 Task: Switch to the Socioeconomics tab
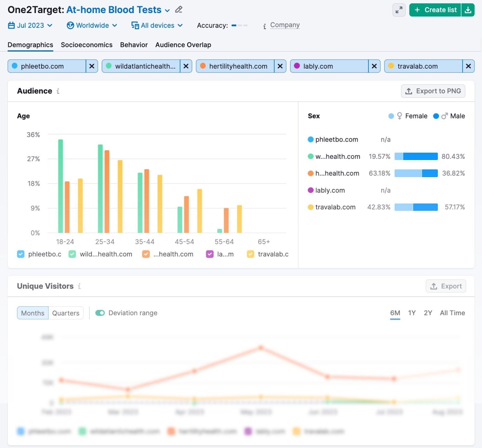(x=86, y=45)
